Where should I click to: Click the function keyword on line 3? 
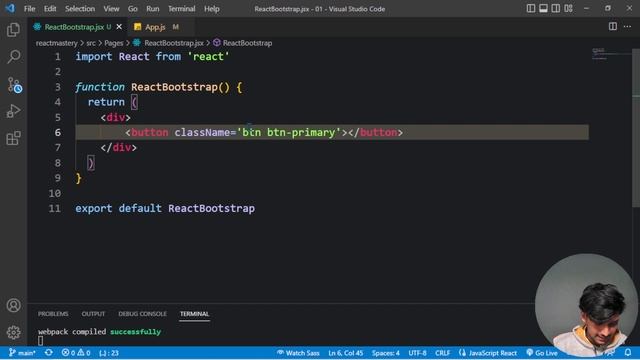pyautogui.click(x=100, y=87)
